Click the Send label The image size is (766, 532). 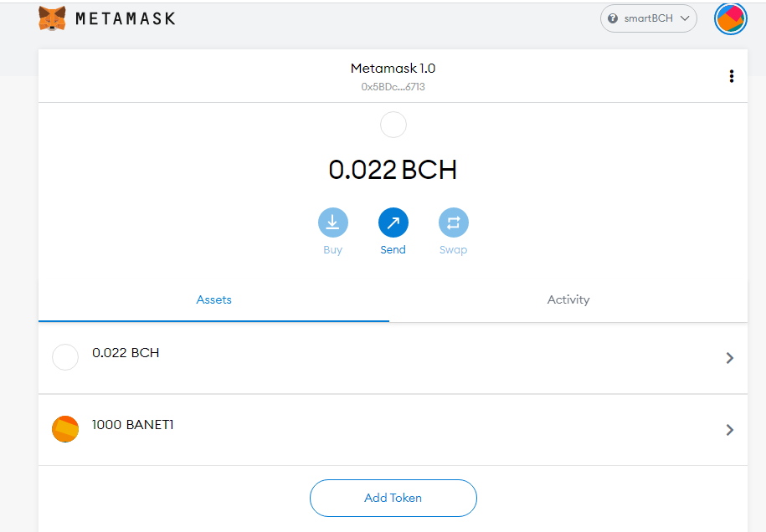pyautogui.click(x=393, y=250)
